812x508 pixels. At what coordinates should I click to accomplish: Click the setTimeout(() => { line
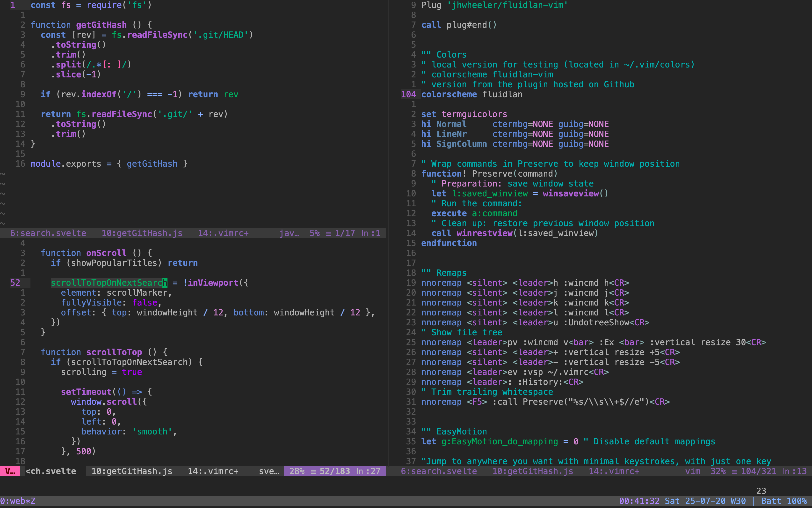coord(106,392)
